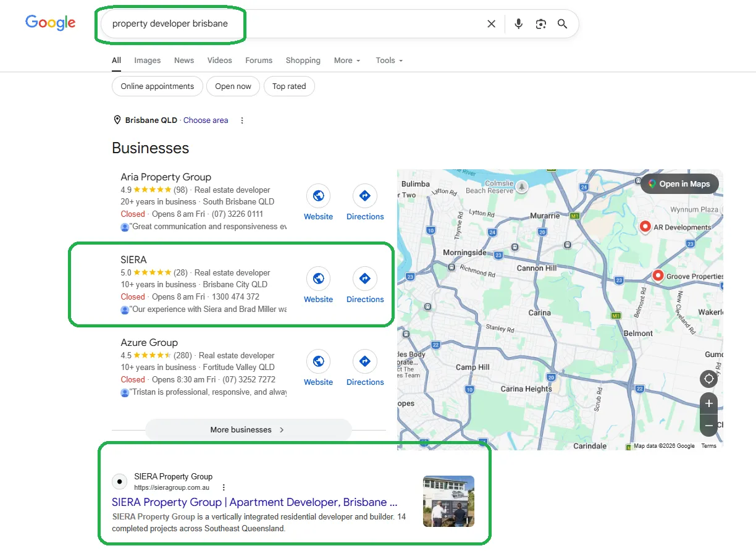Click SIERA review snippet about Brad Miller
Image resolution: width=756 pixels, height=551 pixels.
[x=209, y=309]
